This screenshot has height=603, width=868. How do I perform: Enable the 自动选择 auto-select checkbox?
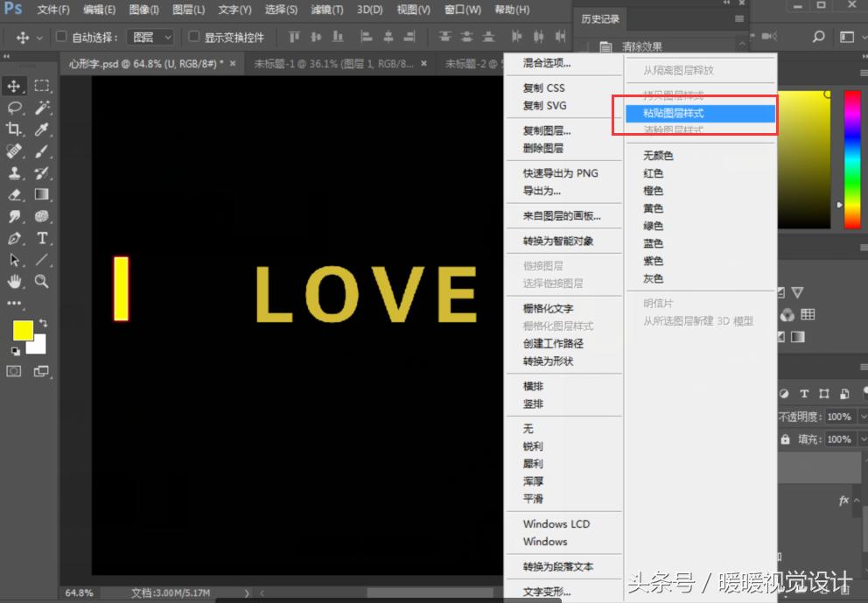(x=59, y=37)
